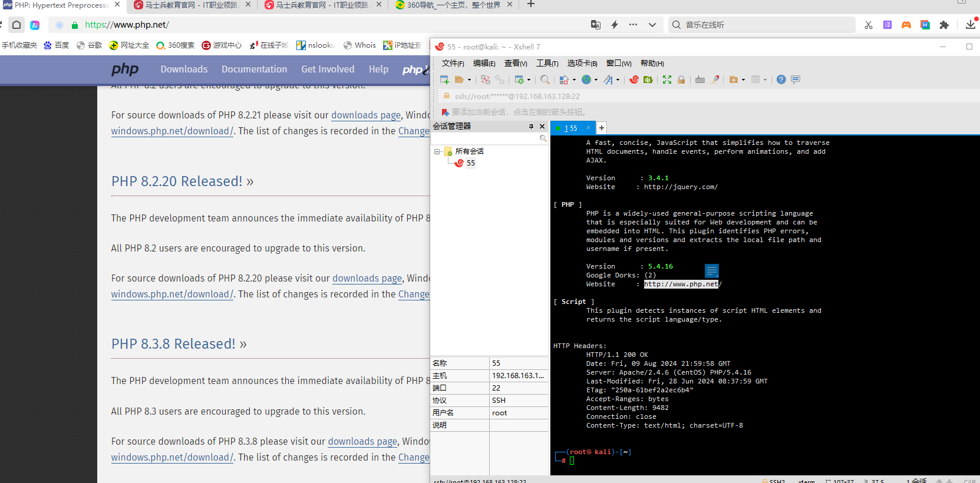The image size is (980, 483).
Task: Collapse the 所有会话 tree node
Action: 437,151
